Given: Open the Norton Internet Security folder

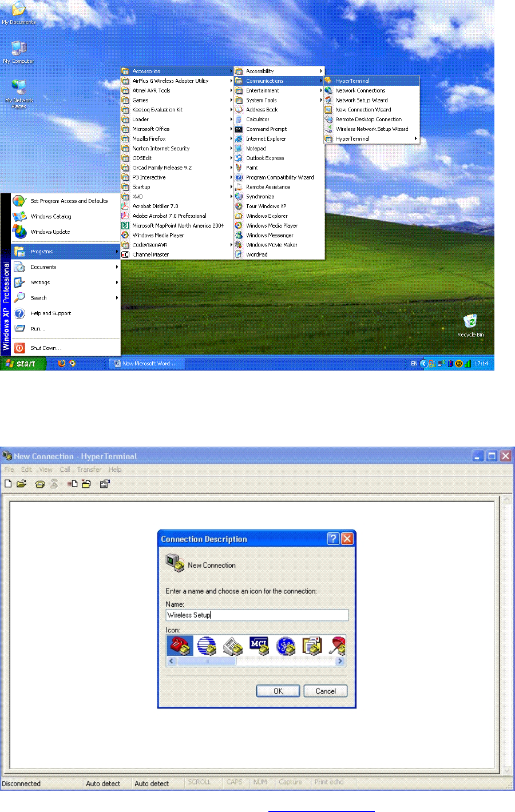Looking at the screenshot, I should click(x=177, y=149).
